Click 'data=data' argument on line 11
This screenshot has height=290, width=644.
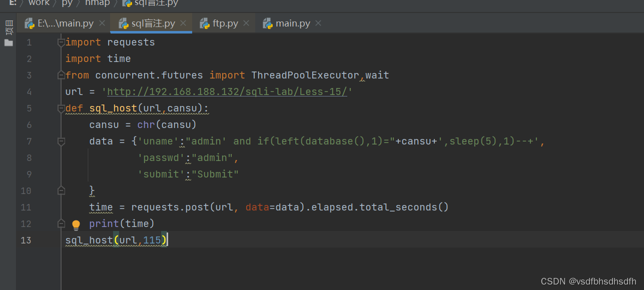coord(272,207)
